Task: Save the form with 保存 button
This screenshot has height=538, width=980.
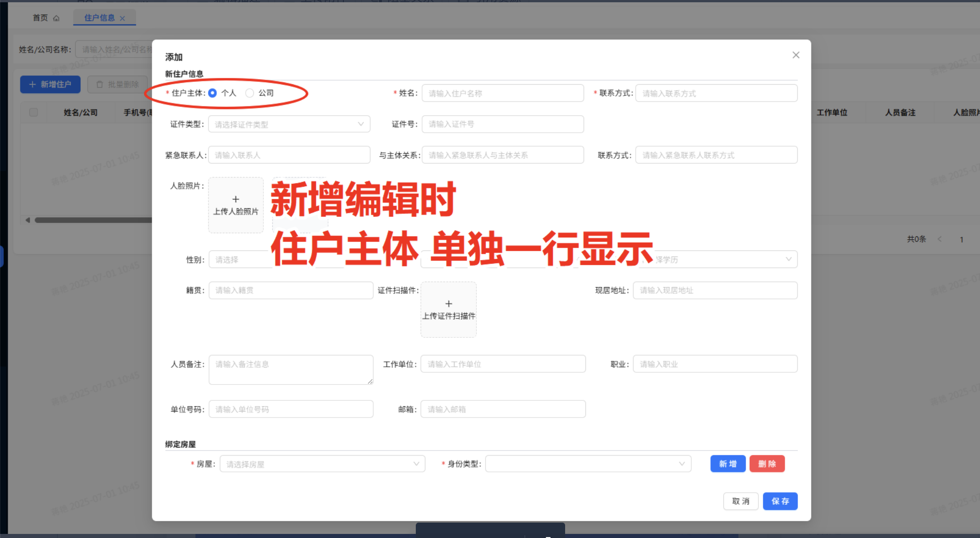Action: point(780,501)
